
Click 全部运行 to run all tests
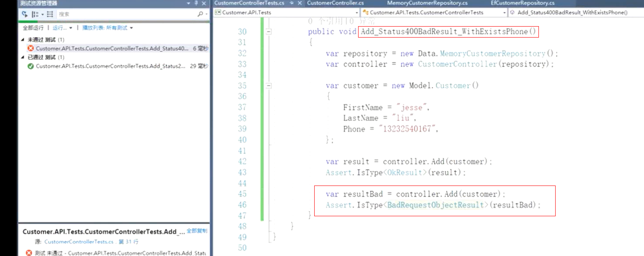tap(33, 28)
